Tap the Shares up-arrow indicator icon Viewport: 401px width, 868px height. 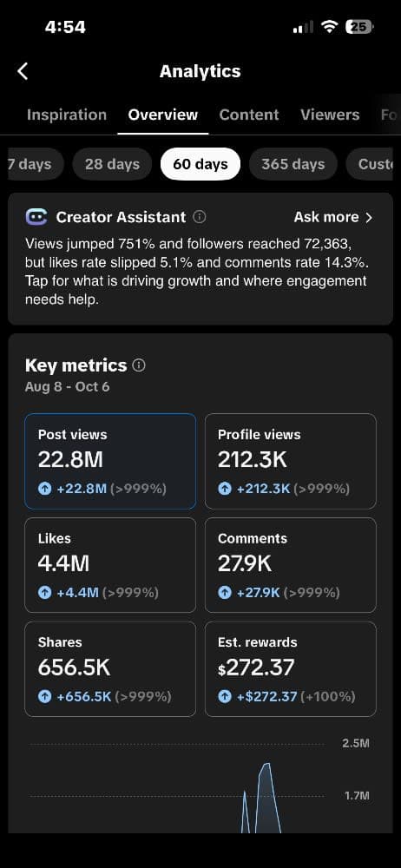tap(45, 696)
